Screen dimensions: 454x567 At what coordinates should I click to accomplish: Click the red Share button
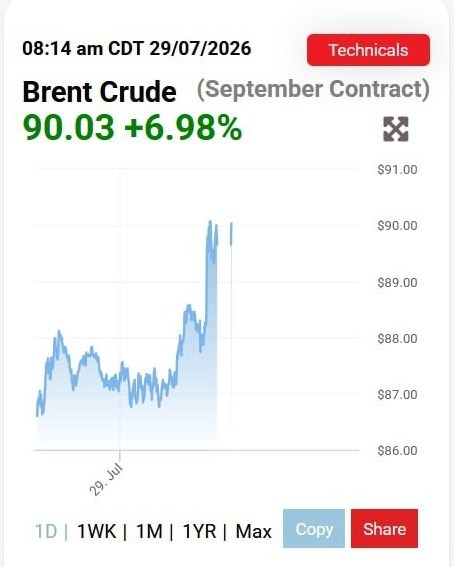click(x=384, y=529)
